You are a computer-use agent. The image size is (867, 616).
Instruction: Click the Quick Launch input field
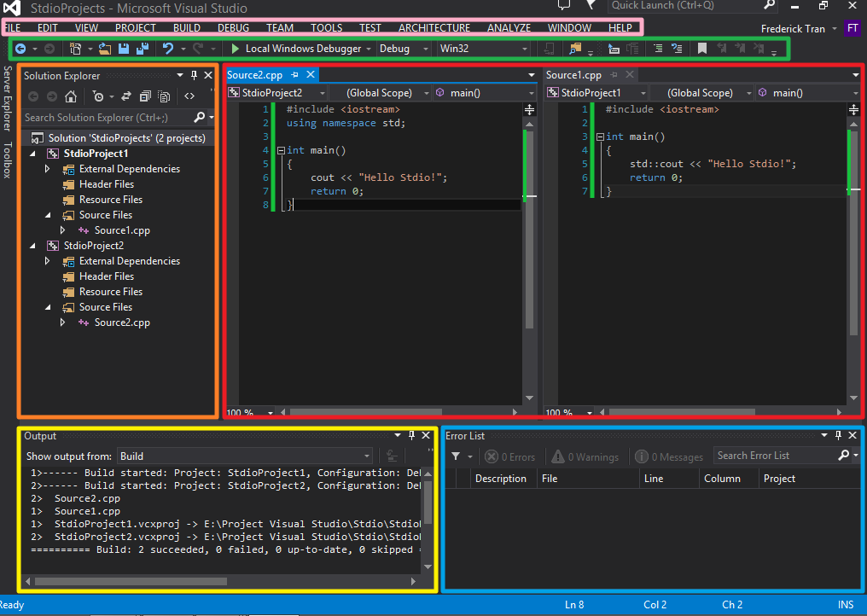pyautogui.click(x=684, y=5)
